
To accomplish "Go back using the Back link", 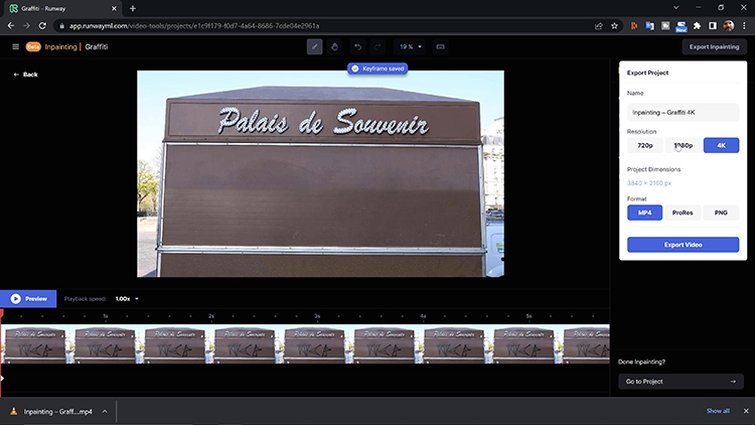I will pyautogui.click(x=25, y=75).
